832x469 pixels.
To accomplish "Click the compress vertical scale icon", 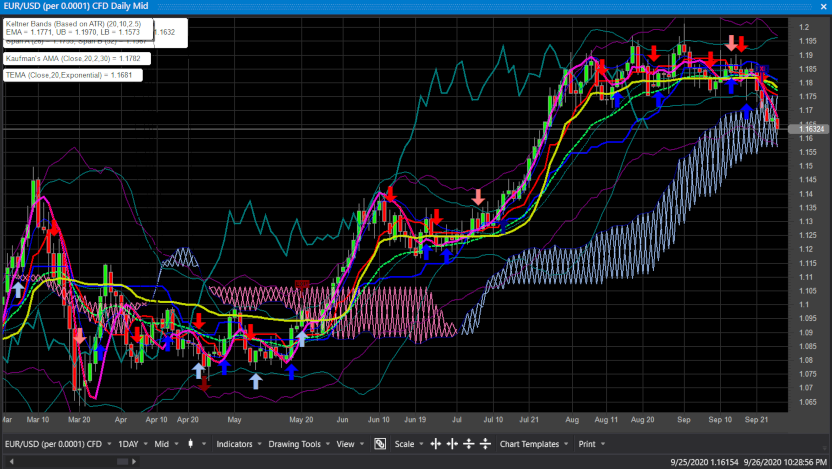I will point(485,444).
